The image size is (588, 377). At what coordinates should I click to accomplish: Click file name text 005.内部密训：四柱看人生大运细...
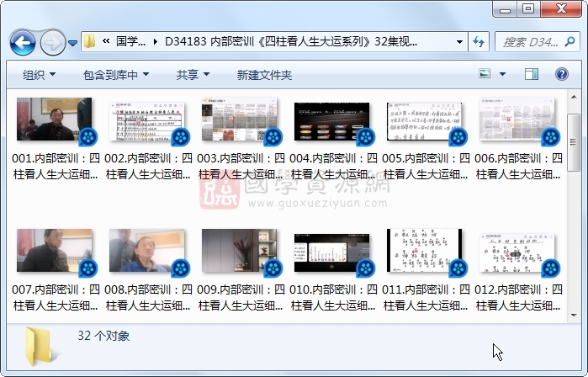click(426, 166)
